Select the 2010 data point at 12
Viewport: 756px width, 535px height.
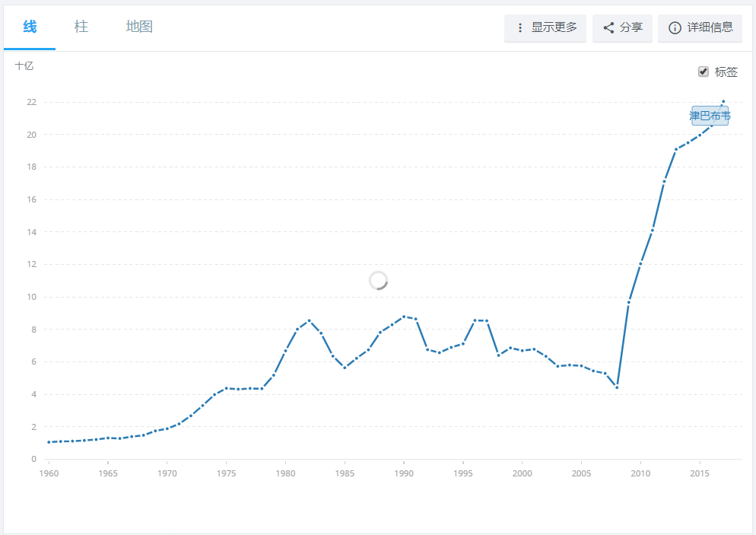tap(640, 263)
